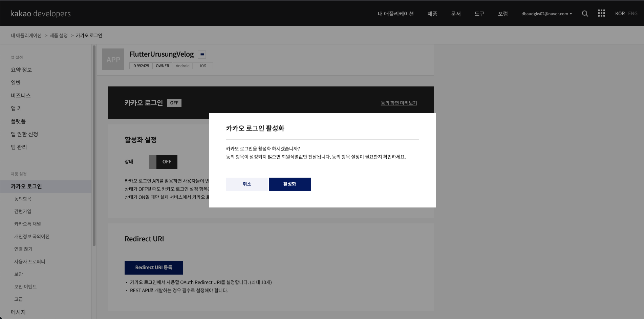This screenshot has width=644, height=319.
Task: Expand the dbaudgks02@naver.com account dropdown
Action: tap(546, 14)
